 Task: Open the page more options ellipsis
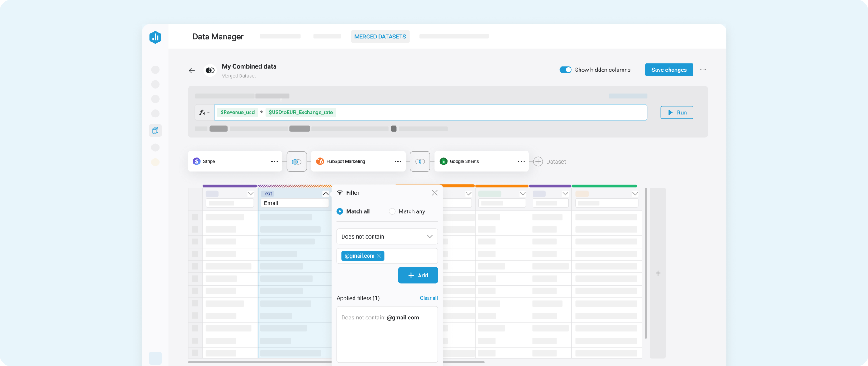pyautogui.click(x=703, y=70)
